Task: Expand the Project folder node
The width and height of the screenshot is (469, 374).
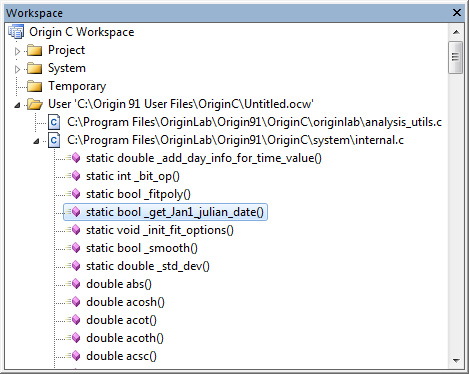Action: click(17, 51)
